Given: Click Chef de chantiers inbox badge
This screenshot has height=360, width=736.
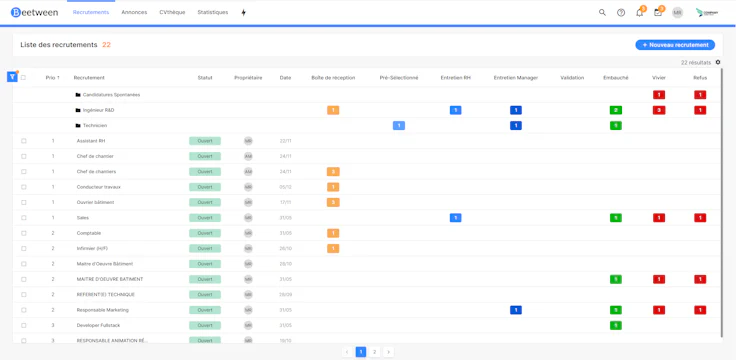Looking at the screenshot, I should [x=333, y=172].
